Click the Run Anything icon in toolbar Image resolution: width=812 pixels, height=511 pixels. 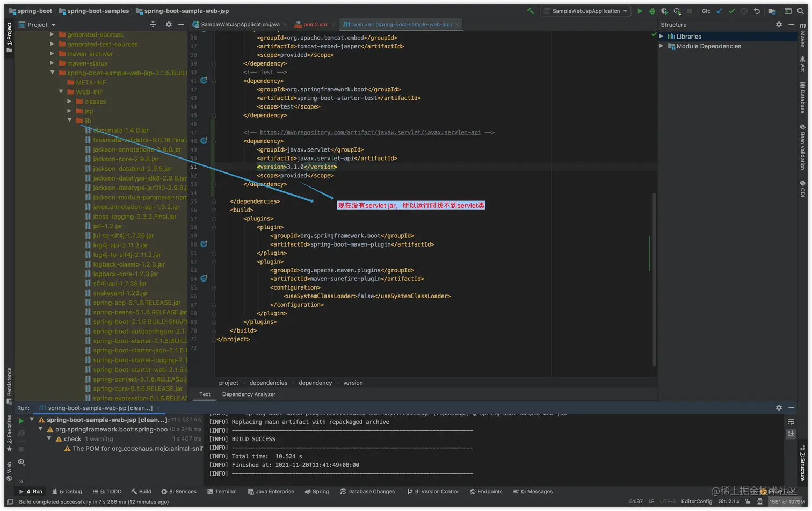[x=788, y=11]
